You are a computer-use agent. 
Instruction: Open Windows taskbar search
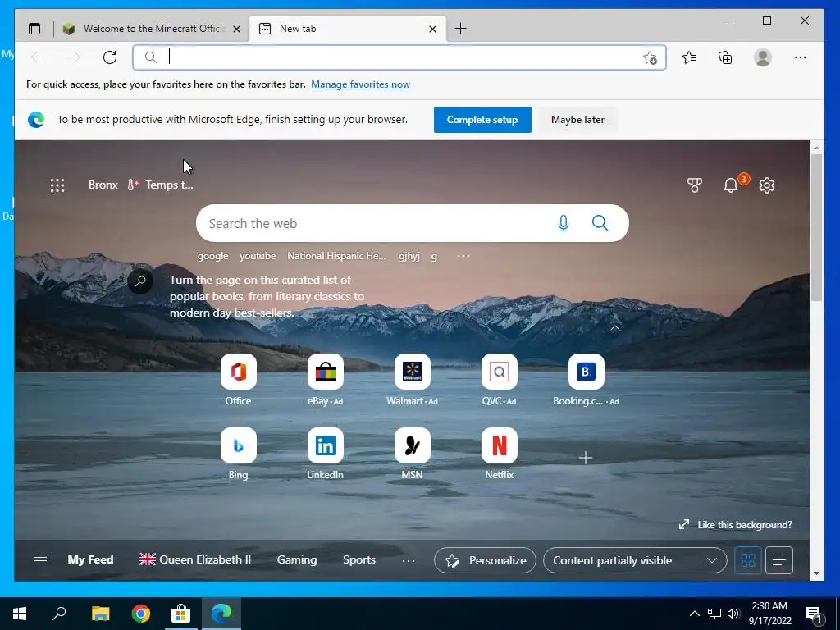(59, 614)
